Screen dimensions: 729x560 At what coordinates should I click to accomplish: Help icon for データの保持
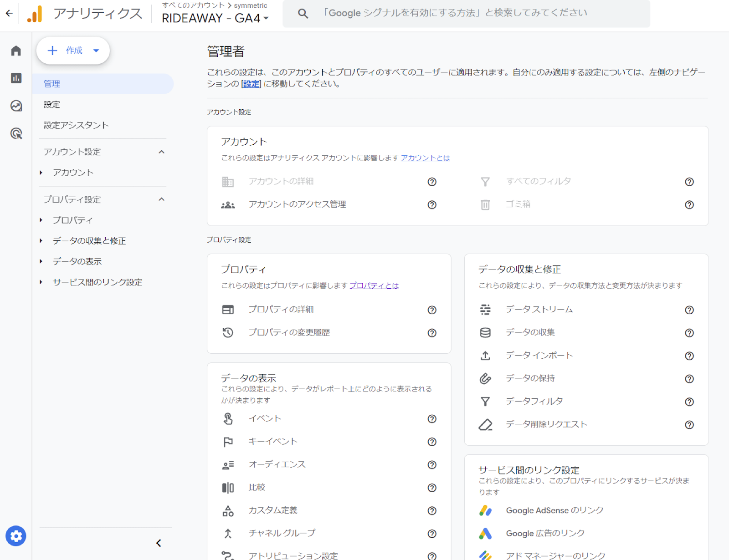(689, 379)
